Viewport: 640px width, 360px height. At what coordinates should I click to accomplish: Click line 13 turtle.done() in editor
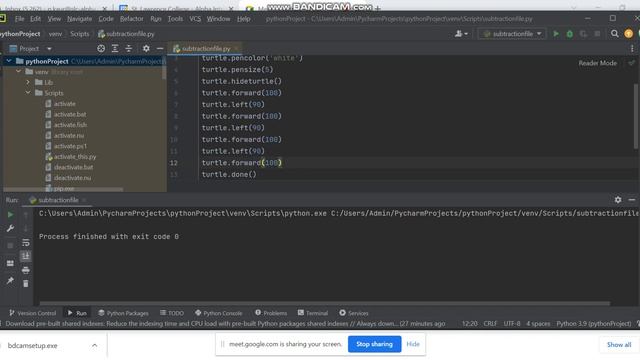coord(229,174)
